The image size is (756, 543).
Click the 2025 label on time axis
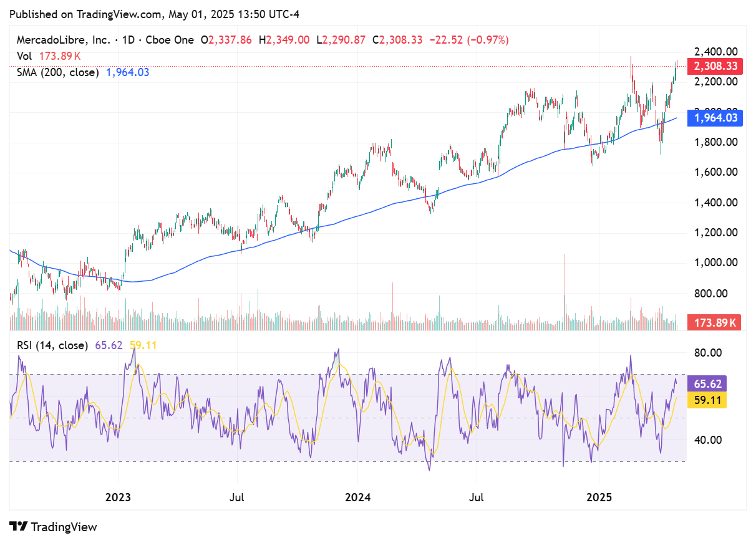pyautogui.click(x=599, y=498)
